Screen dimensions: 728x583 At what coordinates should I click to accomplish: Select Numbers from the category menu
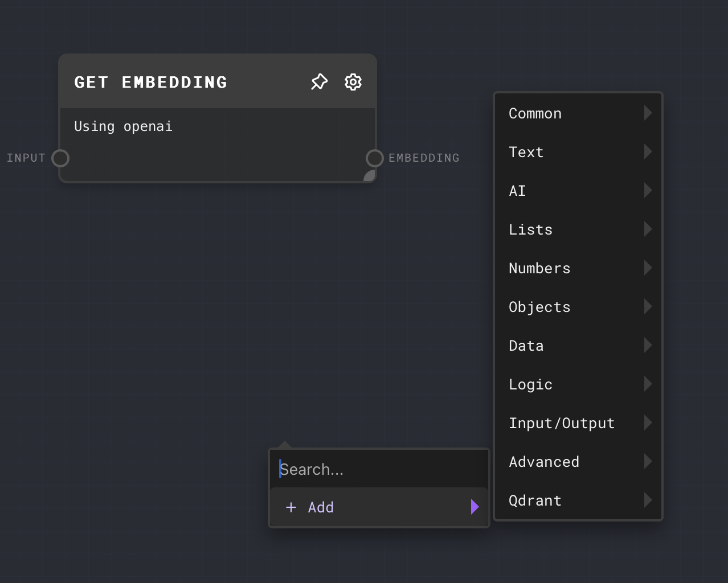(x=539, y=268)
